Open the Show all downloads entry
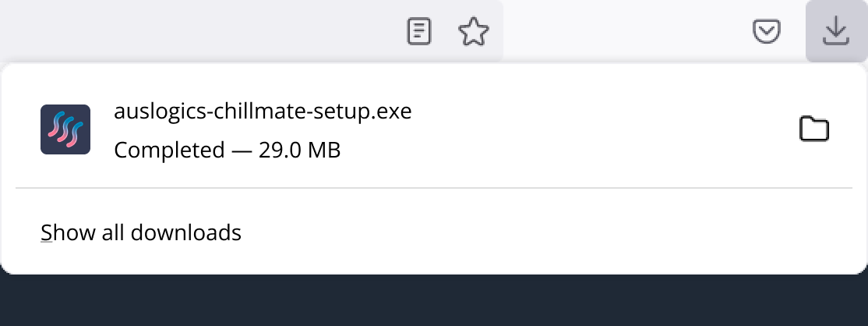Viewport: 868px width, 326px height. coord(141,232)
